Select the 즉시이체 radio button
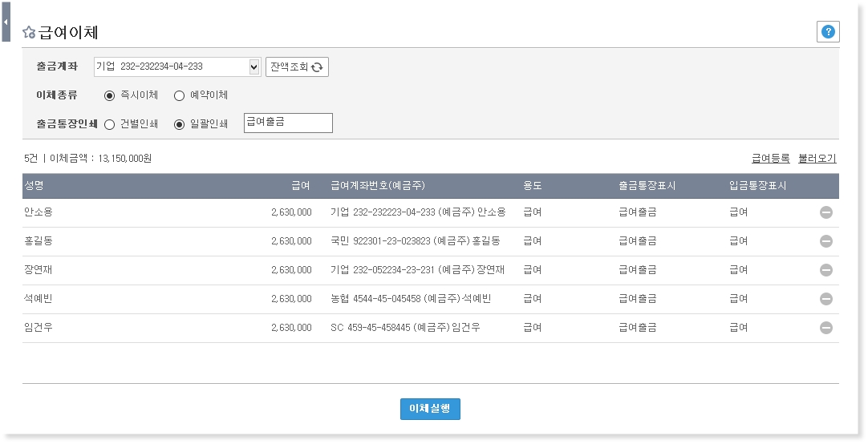Screen dimensions: 868x444 pyautogui.click(x=110, y=95)
